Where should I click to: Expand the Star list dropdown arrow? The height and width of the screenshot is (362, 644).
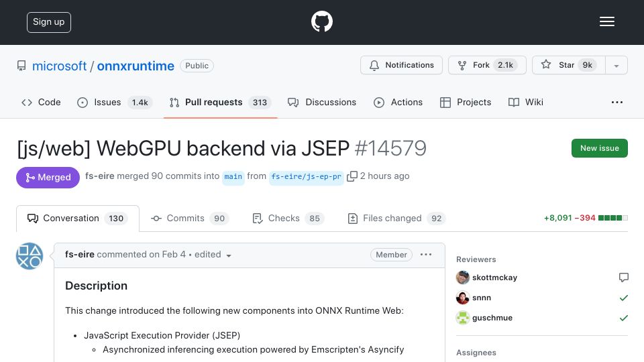616,65
